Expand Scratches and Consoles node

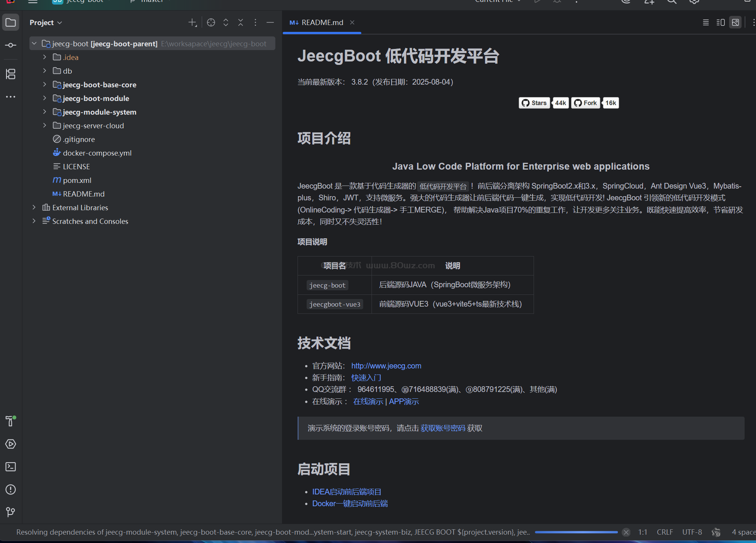pos(34,221)
